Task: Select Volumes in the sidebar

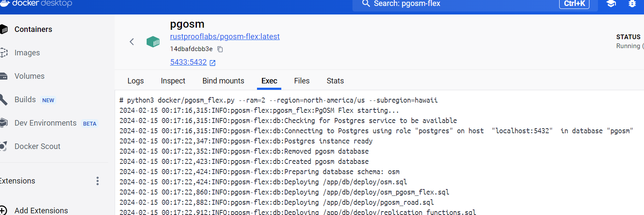Action: (29, 76)
